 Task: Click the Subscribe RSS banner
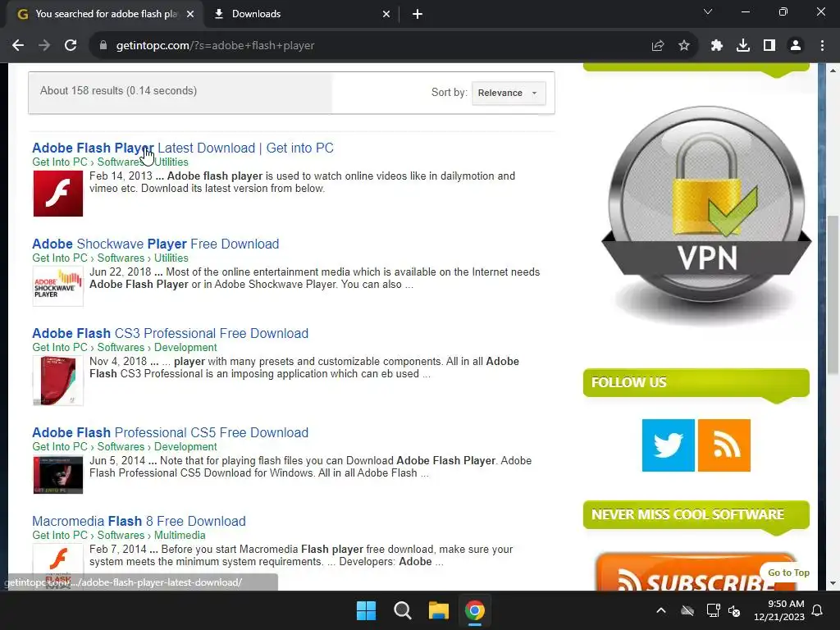(x=696, y=572)
